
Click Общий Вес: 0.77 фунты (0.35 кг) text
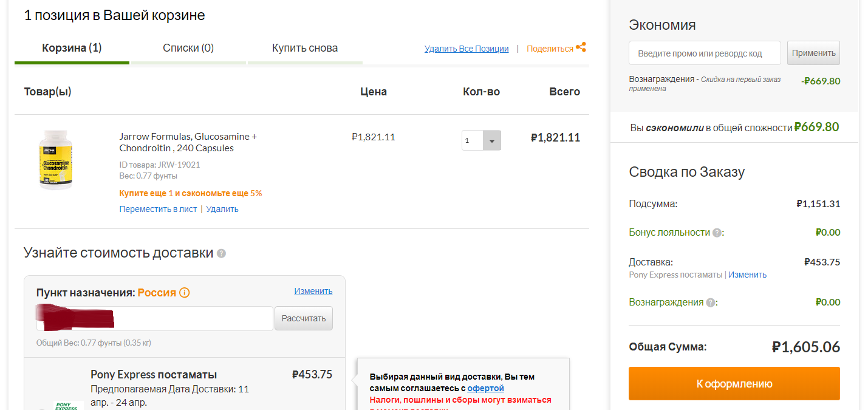pyautogui.click(x=94, y=343)
